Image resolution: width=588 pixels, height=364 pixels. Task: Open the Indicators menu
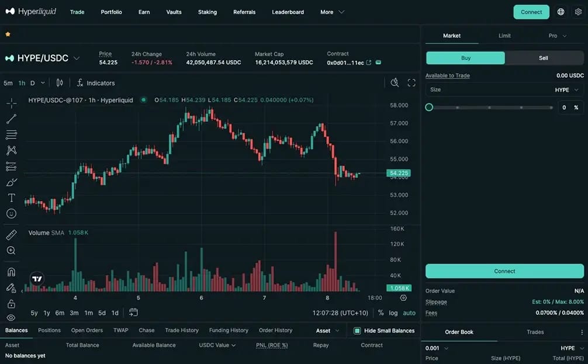[96, 83]
